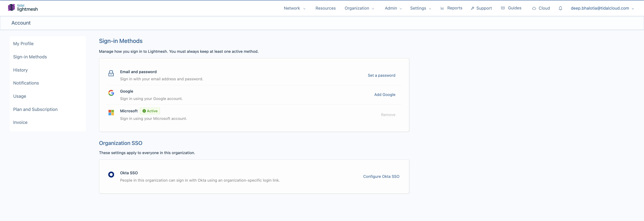Viewport: 644px width, 221px height.
Task: Click the Okta SSO logo icon
Action: point(111,174)
